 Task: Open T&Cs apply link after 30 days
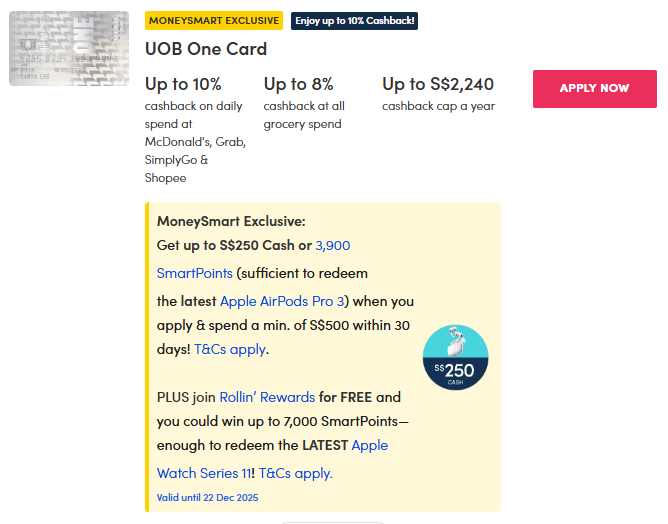pyautogui.click(x=230, y=349)
